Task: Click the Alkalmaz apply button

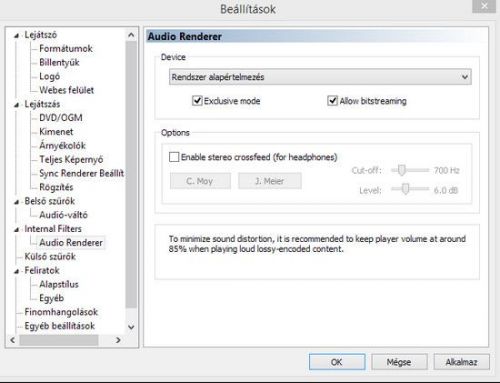Action: tap(461, 362)
